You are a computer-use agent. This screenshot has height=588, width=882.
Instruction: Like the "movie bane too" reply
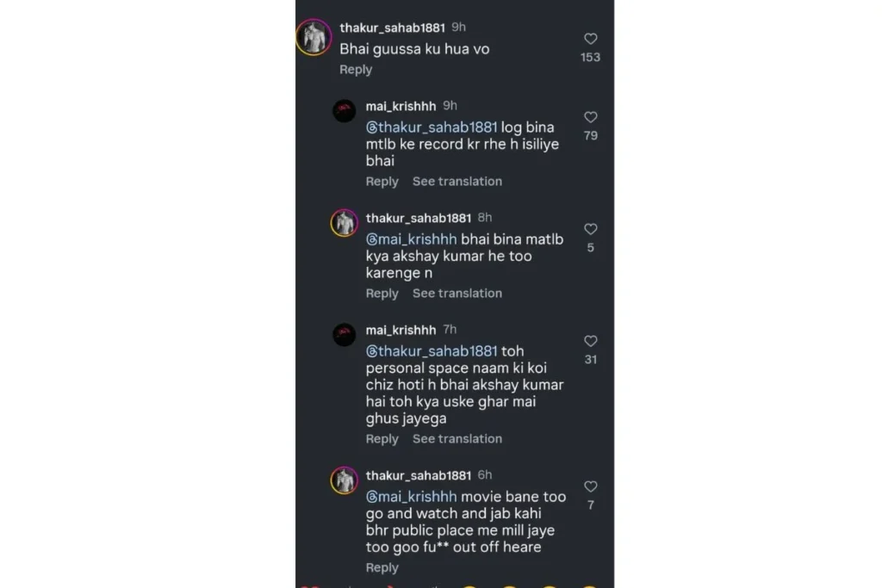click(x=590, y=486)
